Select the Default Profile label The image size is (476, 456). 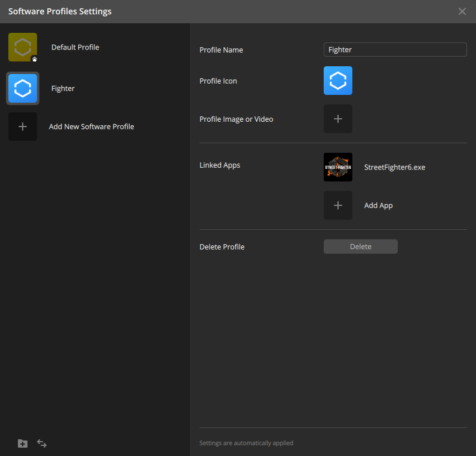75,47
